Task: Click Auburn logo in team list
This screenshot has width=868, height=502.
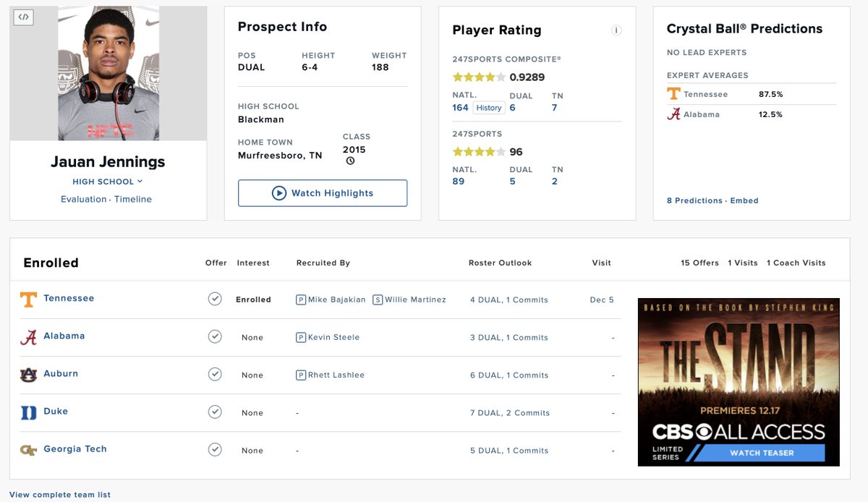Action: [28, 375]
